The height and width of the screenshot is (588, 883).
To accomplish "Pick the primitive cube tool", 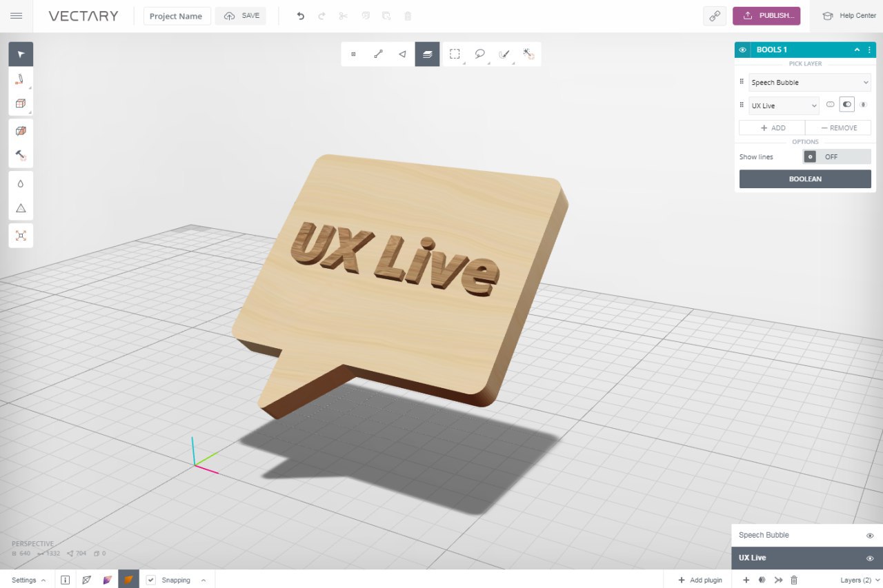I will [21, 103].
